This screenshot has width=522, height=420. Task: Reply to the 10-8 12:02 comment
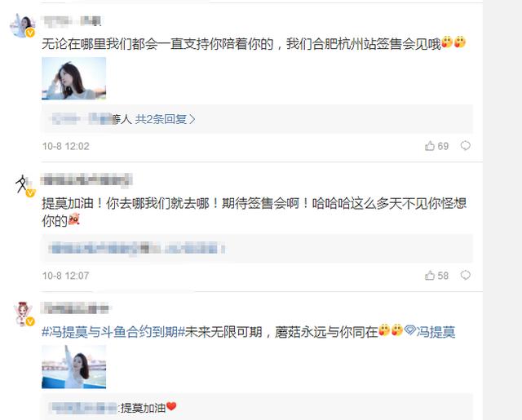466,146
